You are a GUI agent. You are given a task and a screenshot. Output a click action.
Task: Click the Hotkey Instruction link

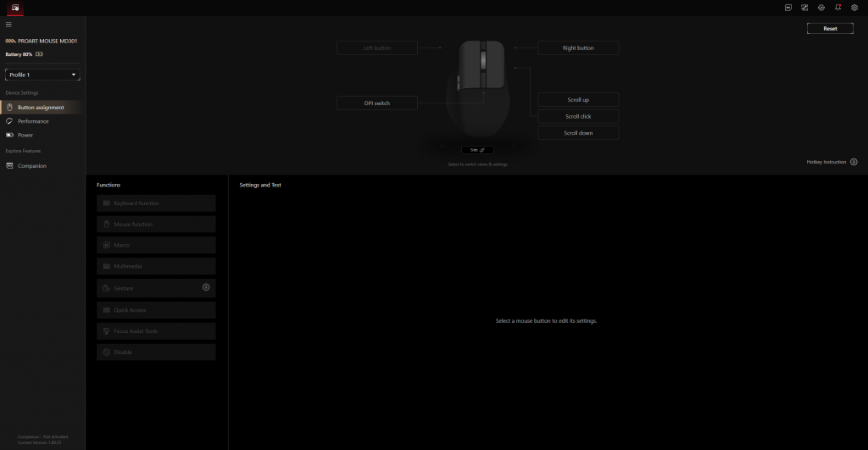pos(826,162)
